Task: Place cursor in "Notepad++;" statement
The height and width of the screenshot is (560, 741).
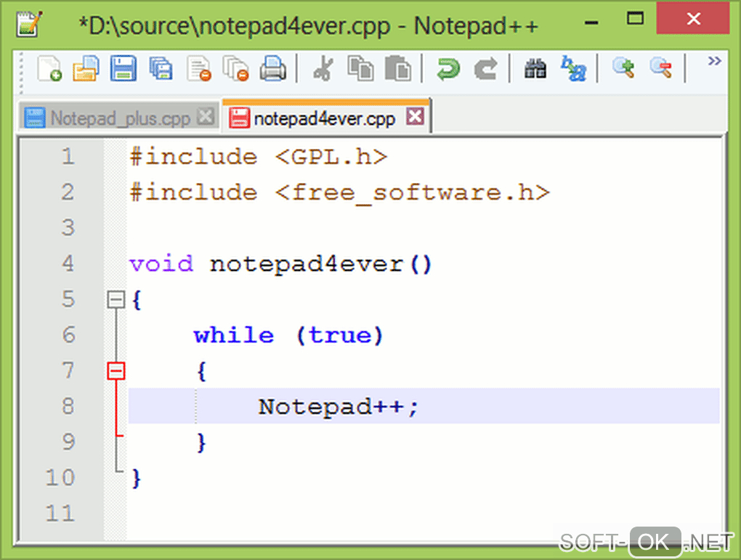Action: tap(339, 407)
